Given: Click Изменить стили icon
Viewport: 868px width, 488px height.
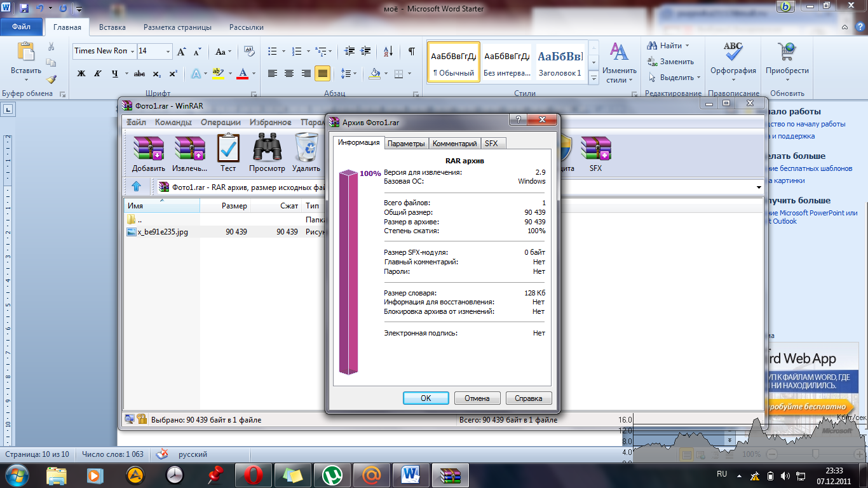Looking at the screenshot, I should 620,52.
